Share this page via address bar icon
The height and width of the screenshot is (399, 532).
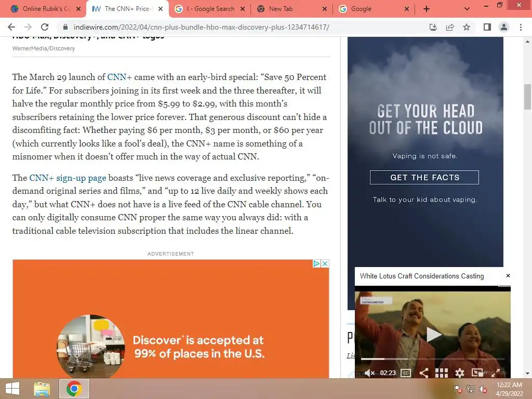tap(450, 27)
